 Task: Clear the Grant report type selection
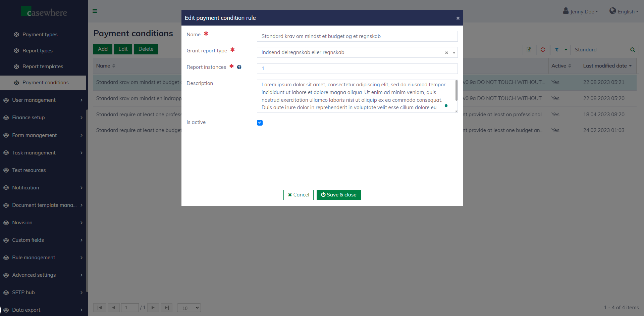click(x=446, y=53)
